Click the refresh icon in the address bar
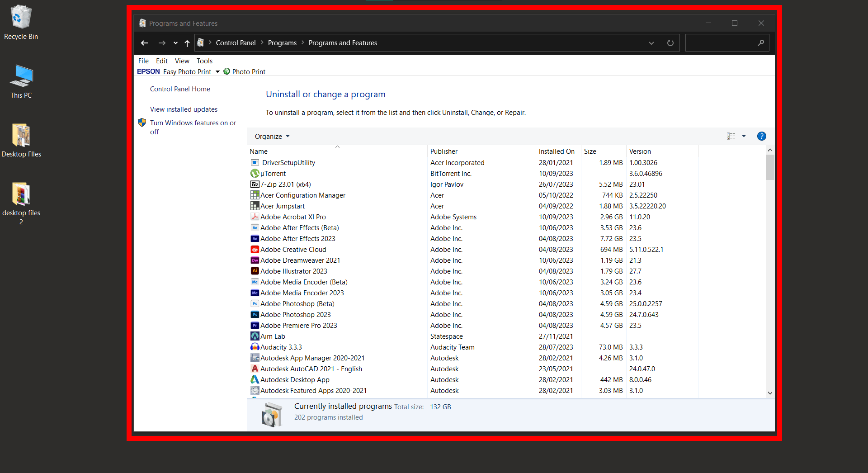The image size is (868, 473). coord(670,43)
